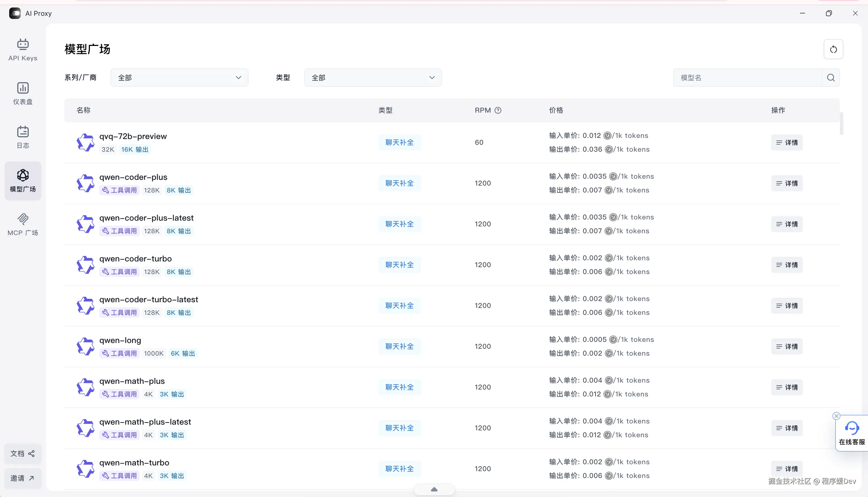Click the bottom collapse arrow handle
This screenshot has height=497, width=868.
tap(434, 489)
